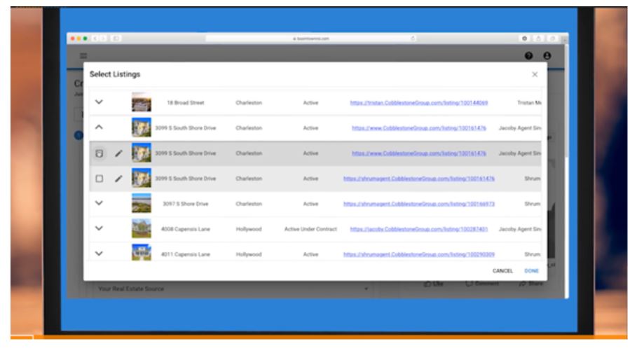Open the user account icon
The width and height of the screenshot is (644, 353).
[547, 56]
